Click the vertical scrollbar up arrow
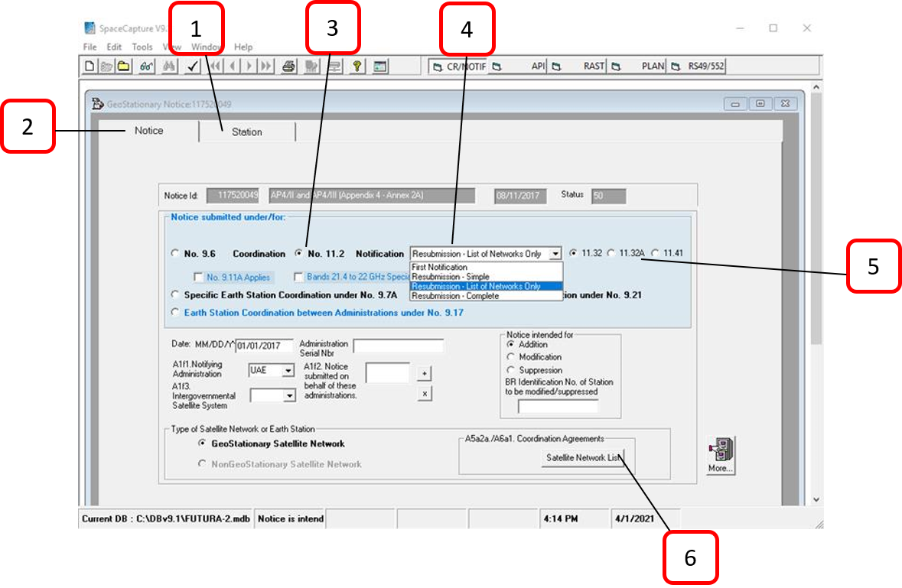 coord(816,87)
